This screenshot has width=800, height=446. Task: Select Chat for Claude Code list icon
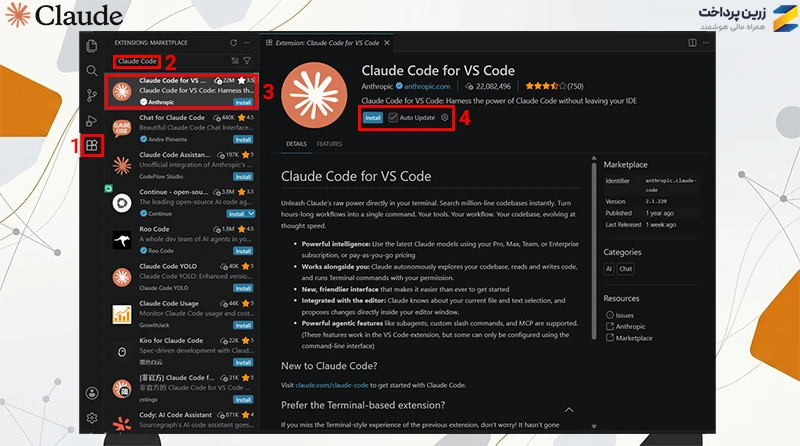[x=122, y=128]
